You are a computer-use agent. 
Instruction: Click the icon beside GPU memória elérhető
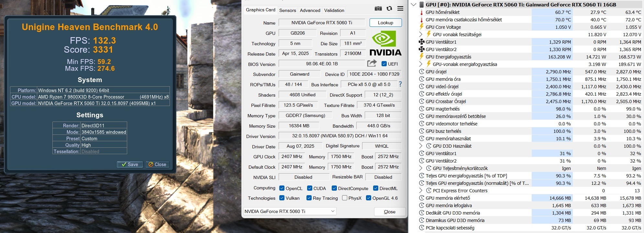(x=421, y=198)
